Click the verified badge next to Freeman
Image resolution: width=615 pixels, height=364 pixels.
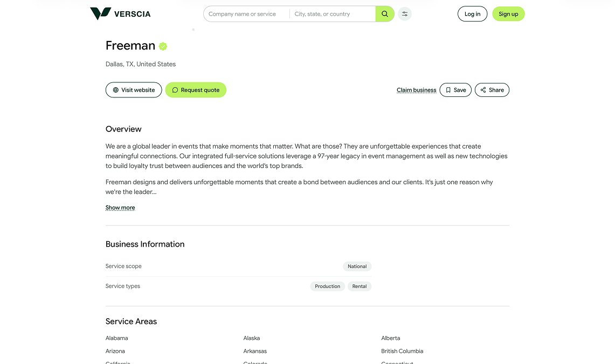163,46
